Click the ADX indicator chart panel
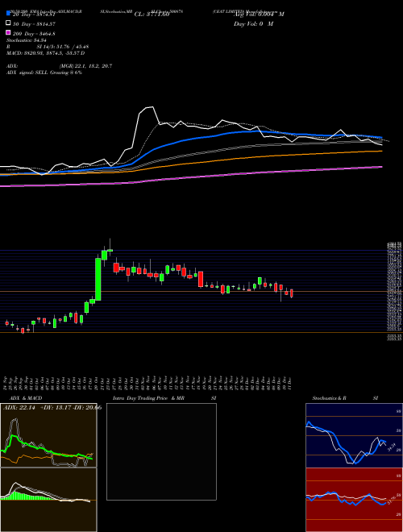403x532 pixels. pos(48,435)
